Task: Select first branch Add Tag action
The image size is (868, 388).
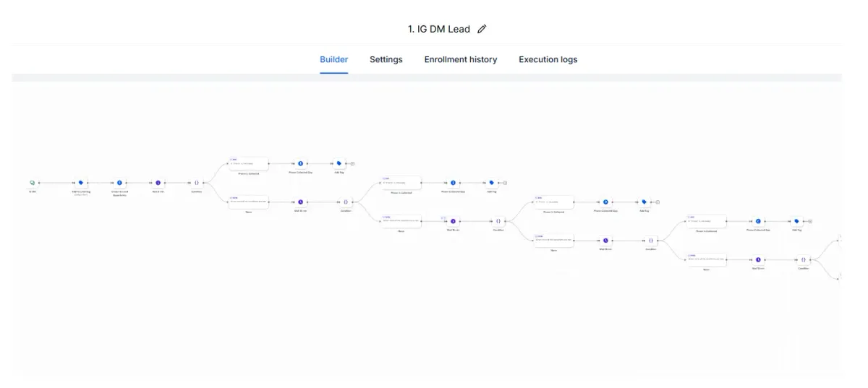Action: 339,163
